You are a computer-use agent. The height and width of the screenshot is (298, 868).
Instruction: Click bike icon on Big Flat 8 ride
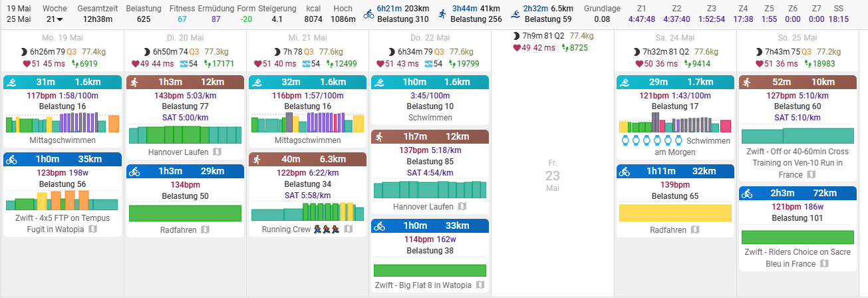click(379, 226)
